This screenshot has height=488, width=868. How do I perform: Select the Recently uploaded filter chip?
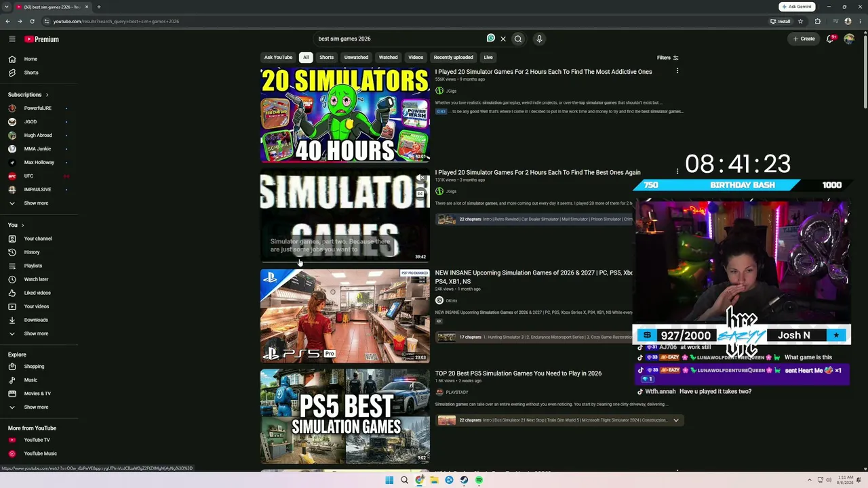click(x=454, y=58)
